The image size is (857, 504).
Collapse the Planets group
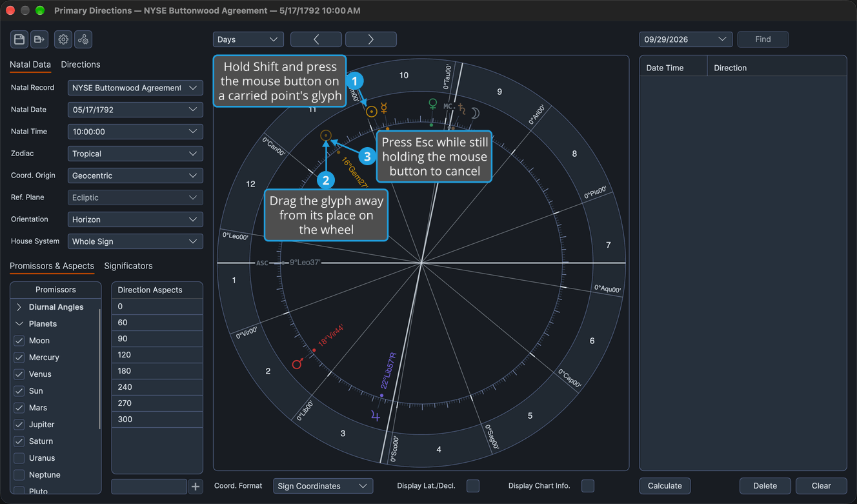click(x=19, y=324)
